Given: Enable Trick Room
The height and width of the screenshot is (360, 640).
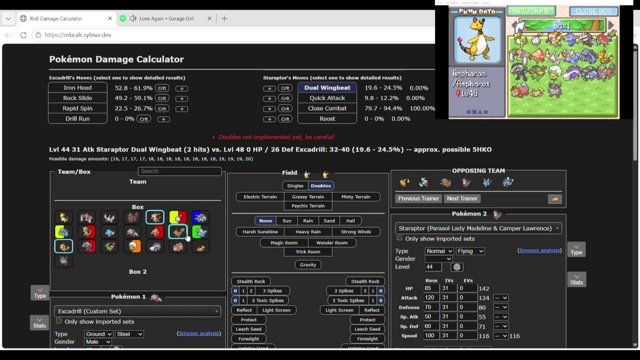Looking at the screenshot, I should [308, 252].
